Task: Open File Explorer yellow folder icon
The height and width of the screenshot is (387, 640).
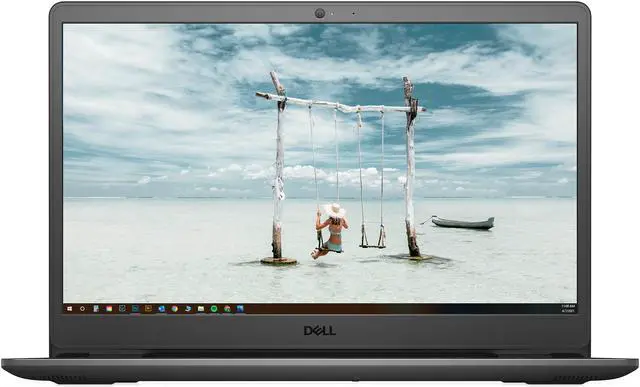Action: 201,309
